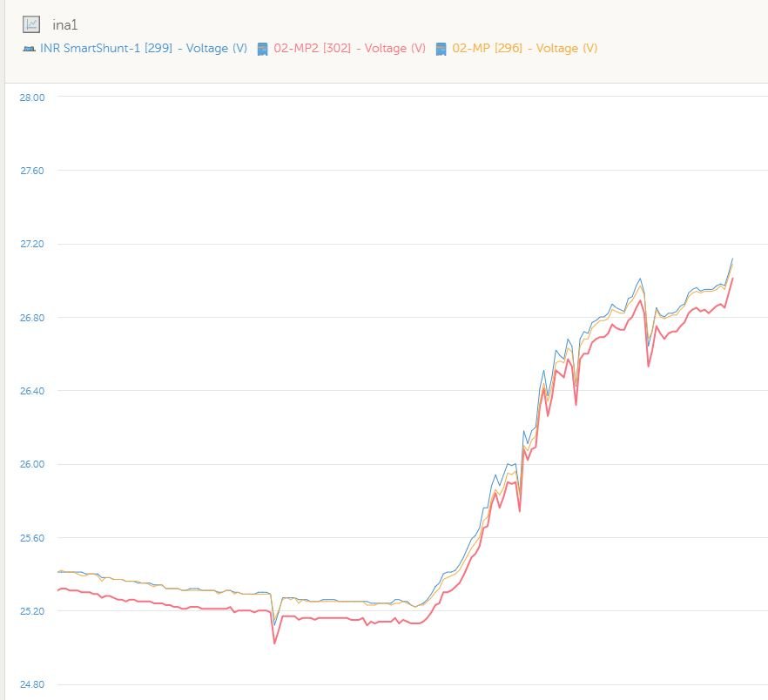This screenshot has width=768, height=700.
Task: Click the 02-MP2 device icon in legend
Action: pyautogui.click(x=263, y=49)
